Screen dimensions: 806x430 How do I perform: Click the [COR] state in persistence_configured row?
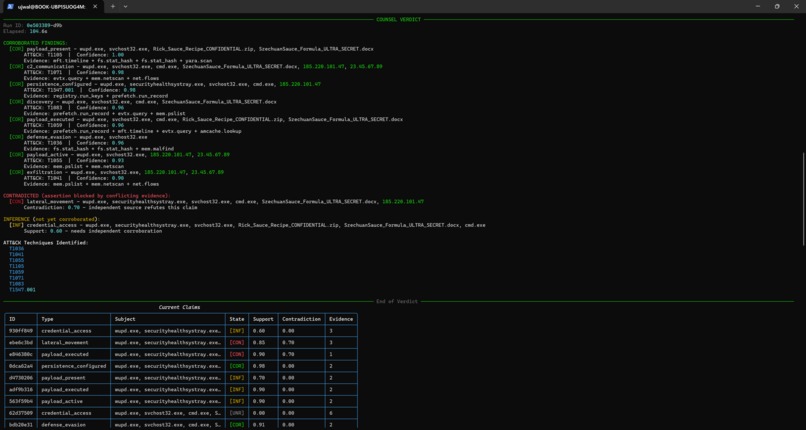coord(237,366)
